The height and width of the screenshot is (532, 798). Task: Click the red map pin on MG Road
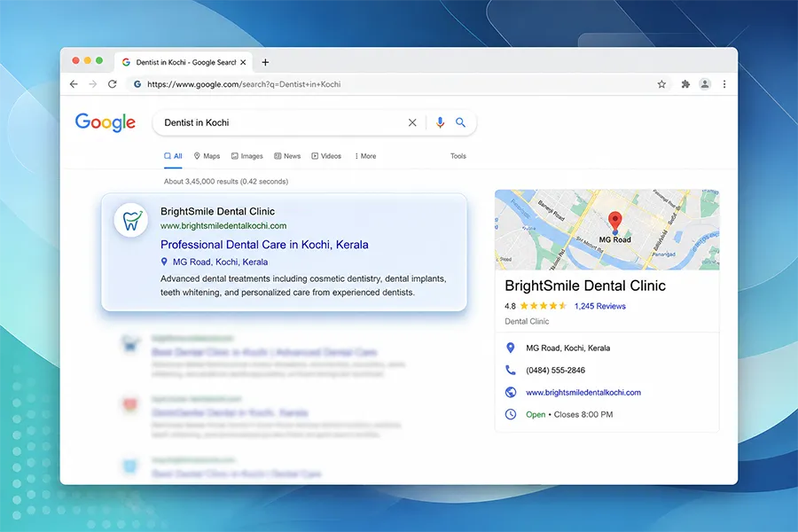coord(615,222)
